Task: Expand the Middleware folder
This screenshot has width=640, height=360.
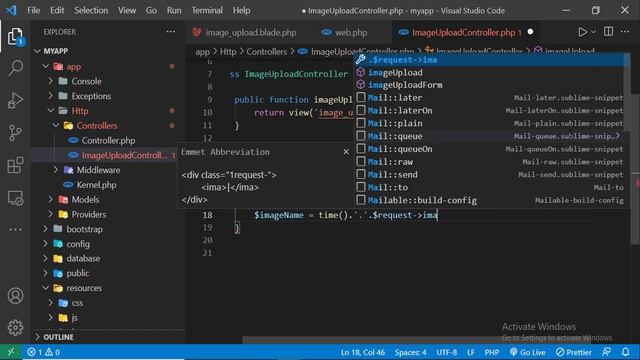Action: (56, 170)
